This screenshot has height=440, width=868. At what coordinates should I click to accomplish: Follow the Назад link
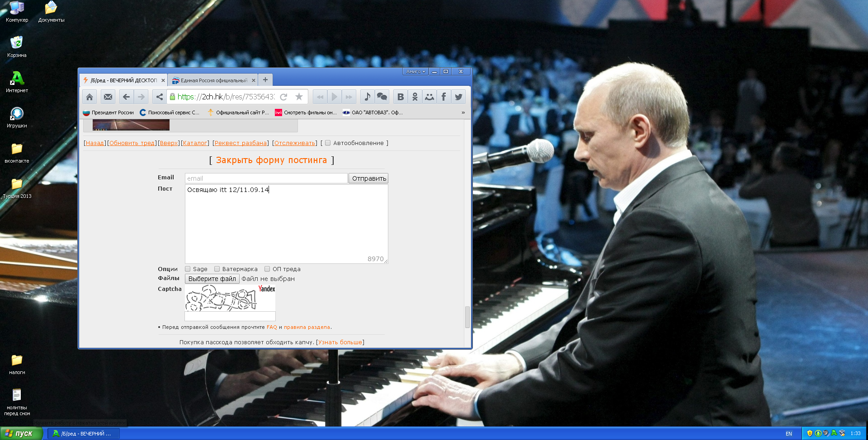(x=95, y=143)
